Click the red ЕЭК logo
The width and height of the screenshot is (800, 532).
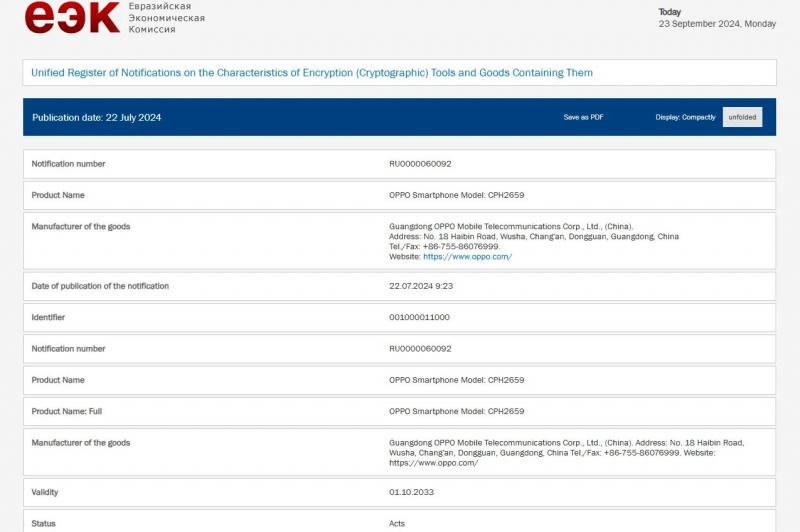pyautogui.click(x=72, y=18)
